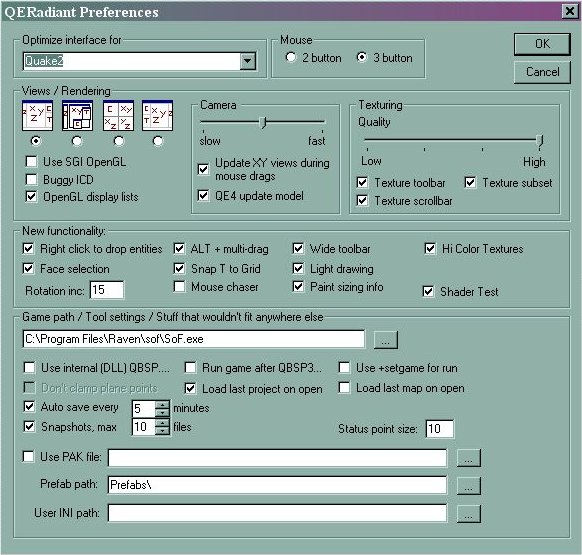Confirm the preferences with OK
Viewport: 582px width, 555px height.
[x=542, y=44]
